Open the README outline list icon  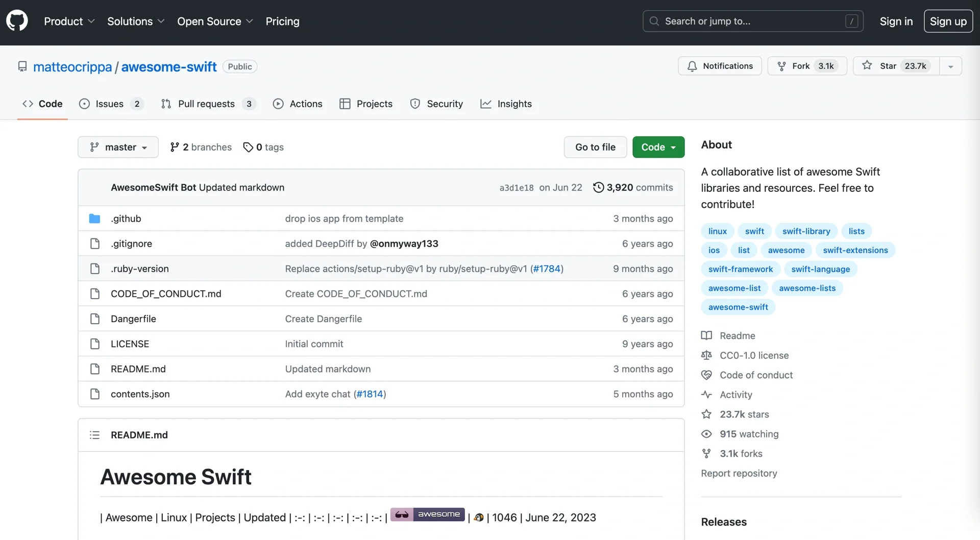point(94,435)
